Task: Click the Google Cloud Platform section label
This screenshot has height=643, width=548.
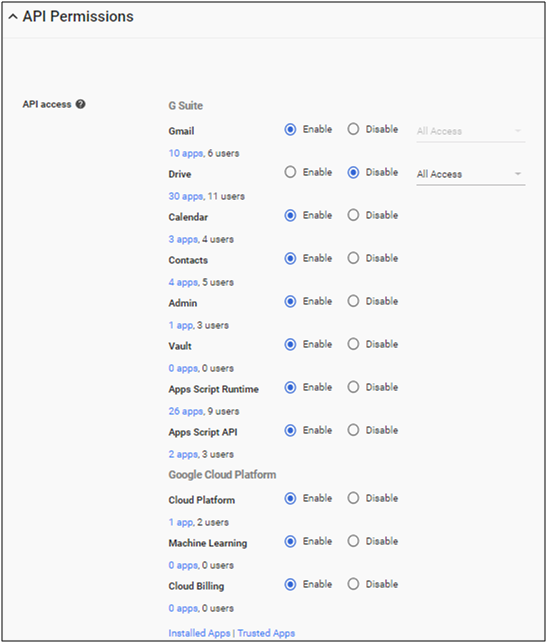Action: click(222, 475)
